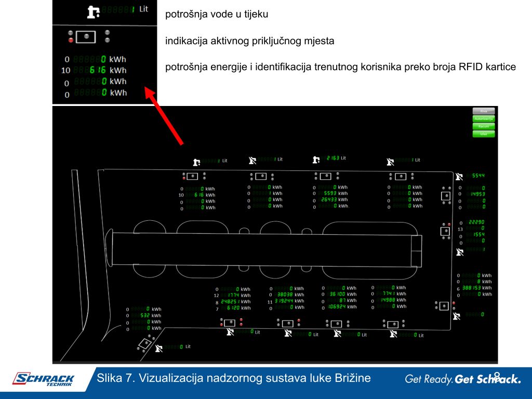Select the pedestal box above 5593 kWh
The image size is (532, 399).
pos(325,176)
